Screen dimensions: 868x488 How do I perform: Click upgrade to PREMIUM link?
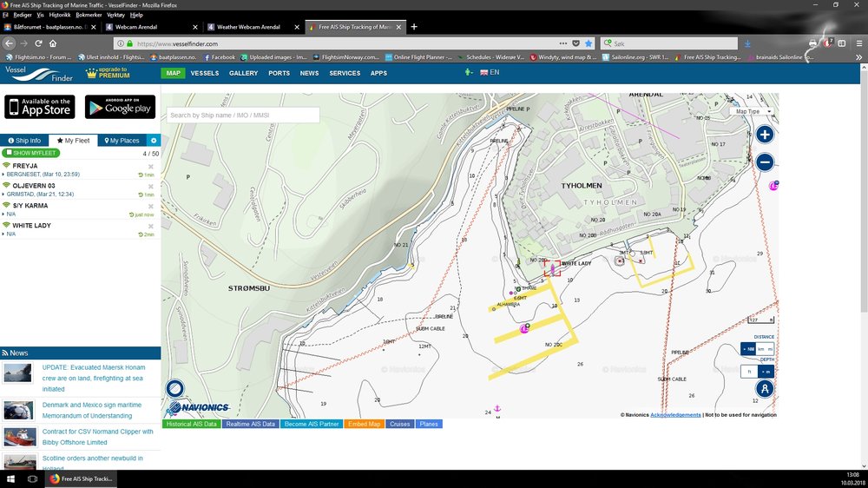pyautogui.click(x=108, y=73)
